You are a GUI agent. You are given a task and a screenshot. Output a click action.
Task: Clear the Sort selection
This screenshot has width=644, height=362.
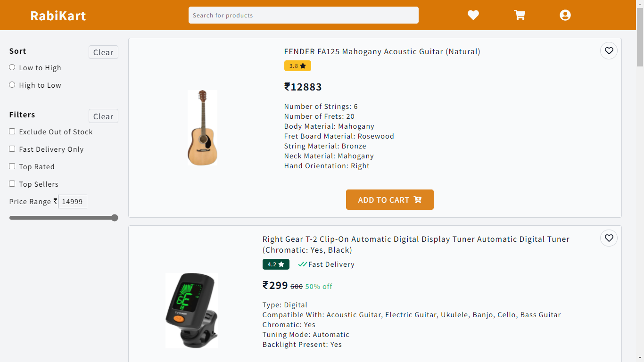[103, 52]
